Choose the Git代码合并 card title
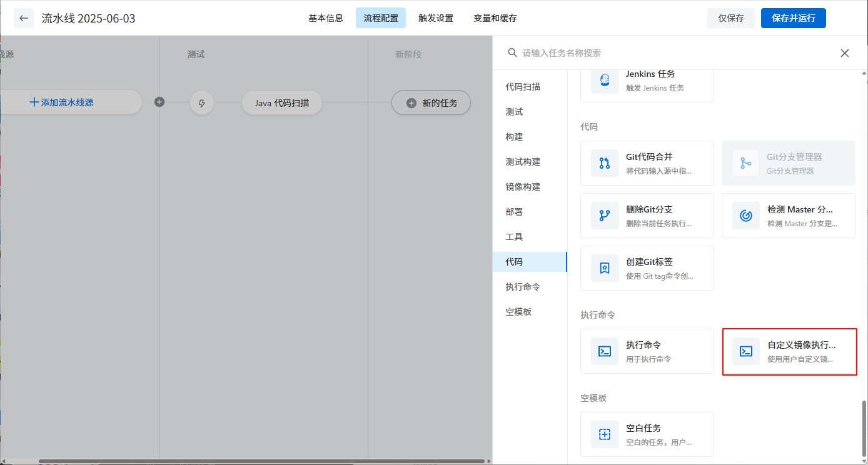 649,157
